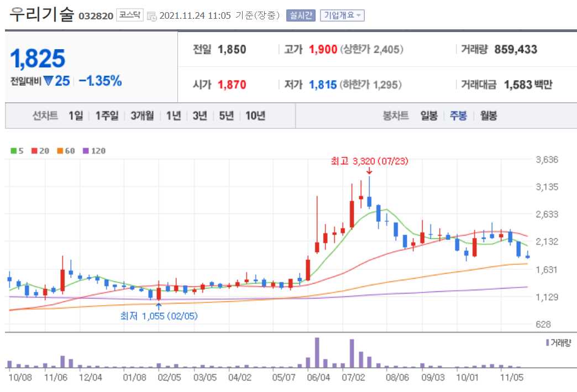Switch to 선차트 line chart mode

46,116
